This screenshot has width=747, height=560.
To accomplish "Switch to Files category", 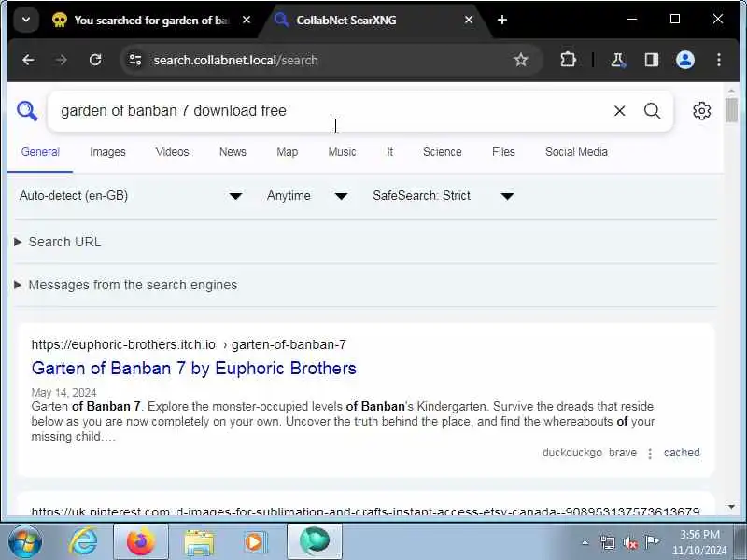I will pos(503,152).
